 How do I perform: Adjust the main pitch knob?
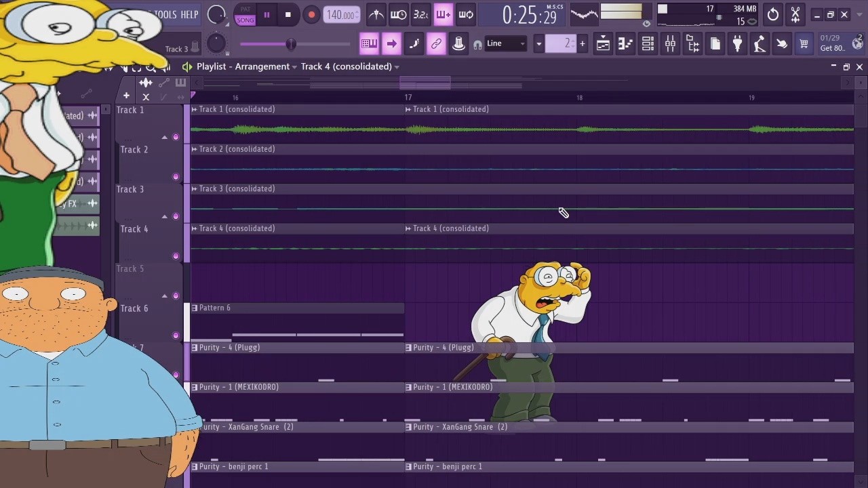(216, 43)
